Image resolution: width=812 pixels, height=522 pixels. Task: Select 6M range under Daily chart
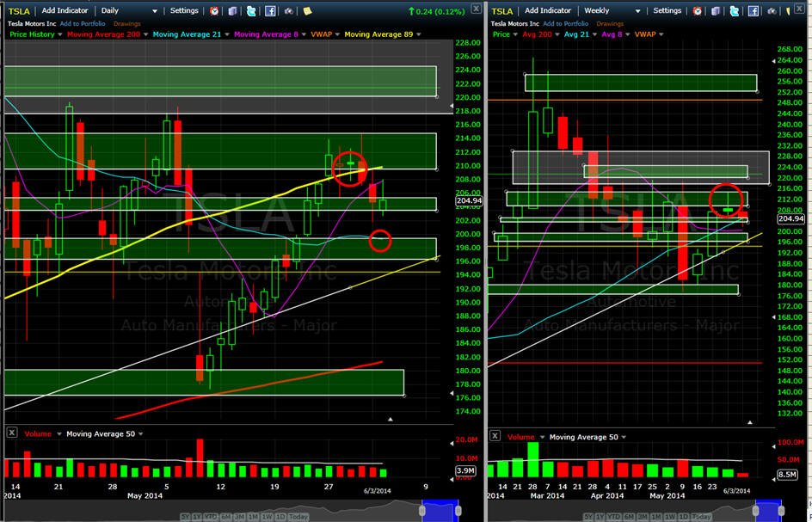225,516
